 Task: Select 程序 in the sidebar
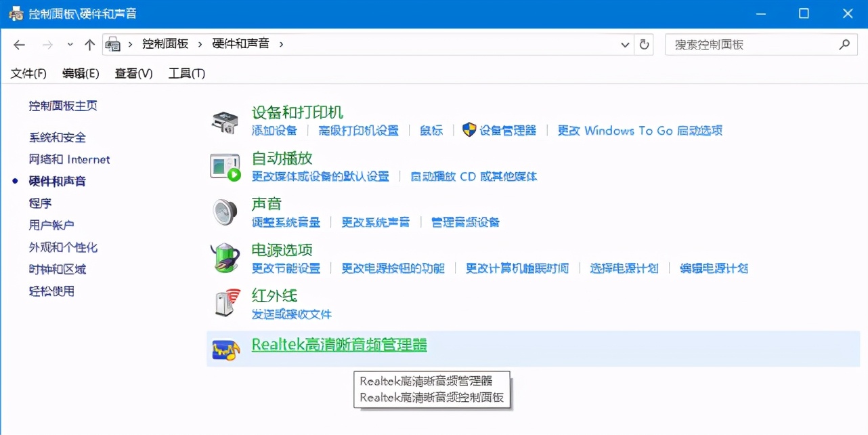(40, 203)
